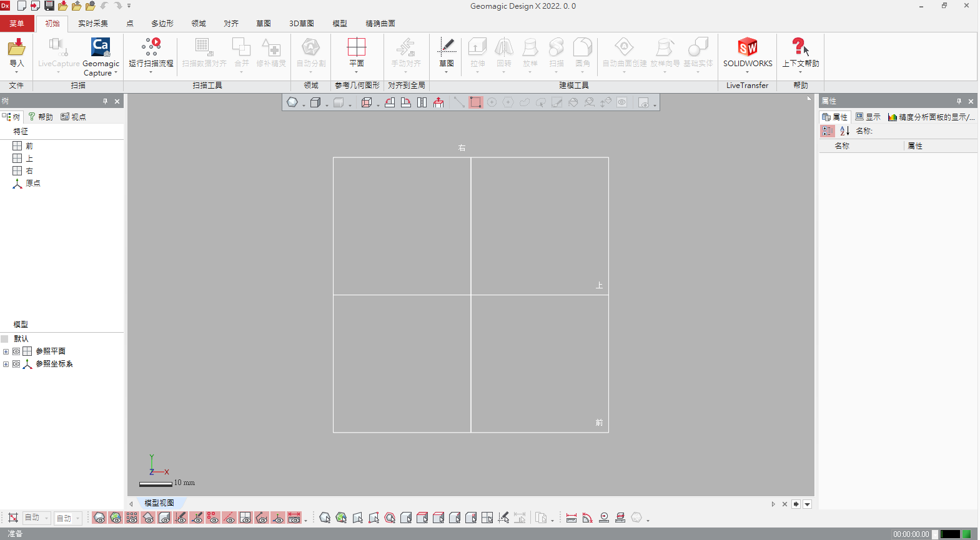
Task: Close the 属性 properties panel
Action: pyautogui.click(x=971, y=101)
